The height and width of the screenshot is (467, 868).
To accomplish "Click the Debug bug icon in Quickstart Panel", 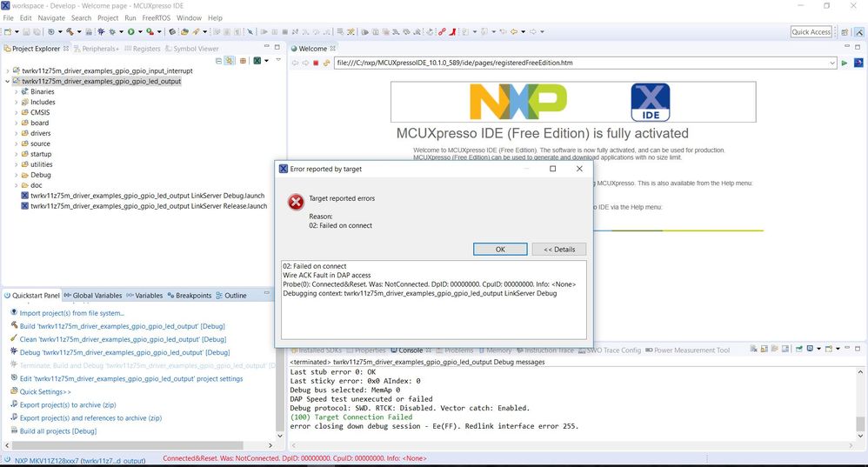I will click(x=15, y=351).
